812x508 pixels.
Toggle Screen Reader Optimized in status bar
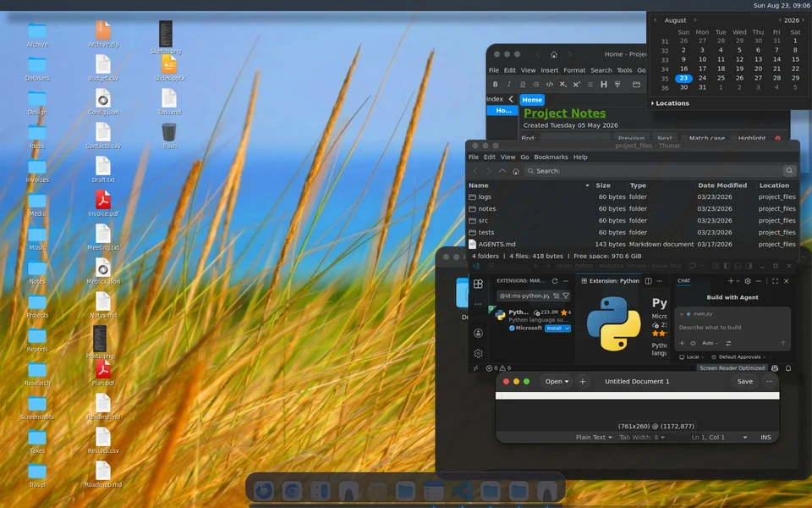click(x=732, y=368)
